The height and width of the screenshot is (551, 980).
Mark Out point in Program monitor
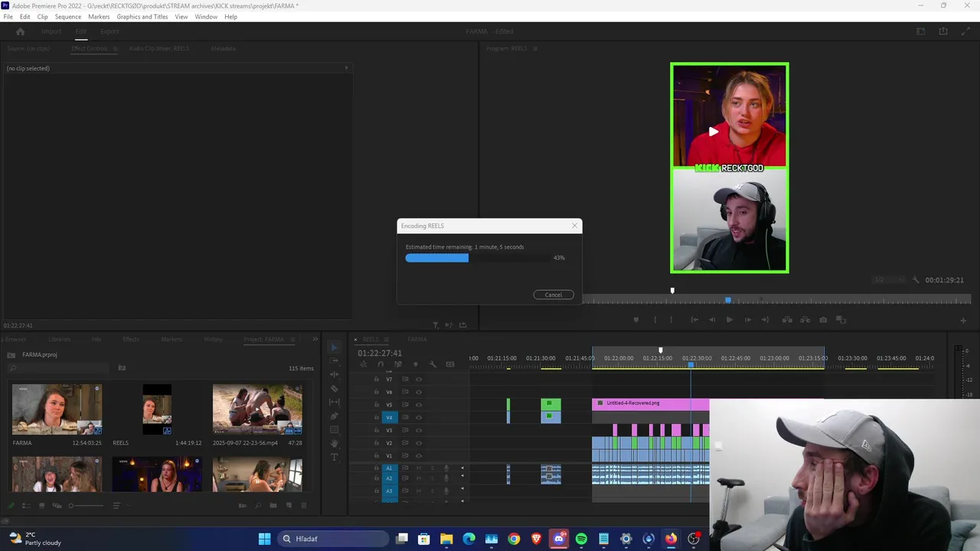coord(671,320)
